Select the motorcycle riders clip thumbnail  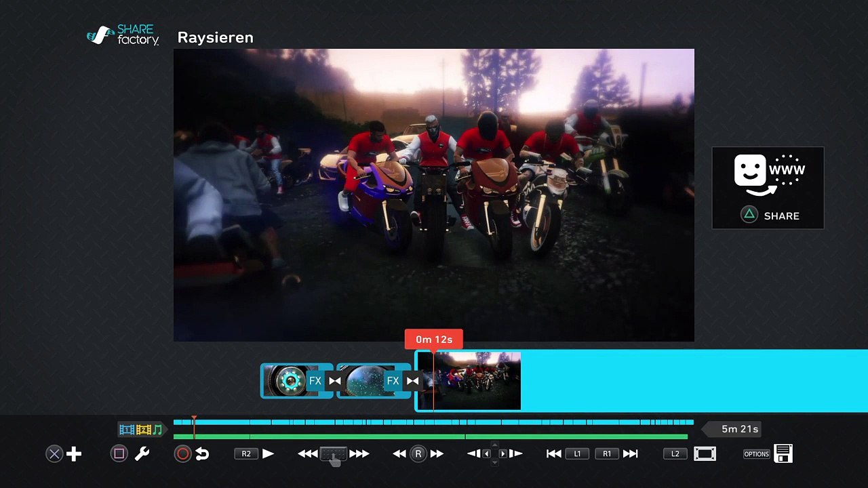(469, 381)
